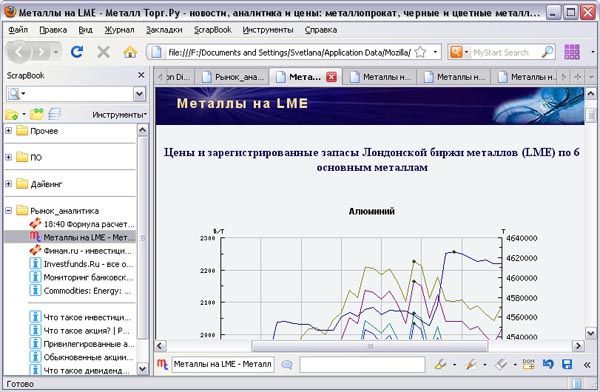The height and width of the screenshot is (392, 600).
Task: Open the Справка menu
Action: (321, 30)
